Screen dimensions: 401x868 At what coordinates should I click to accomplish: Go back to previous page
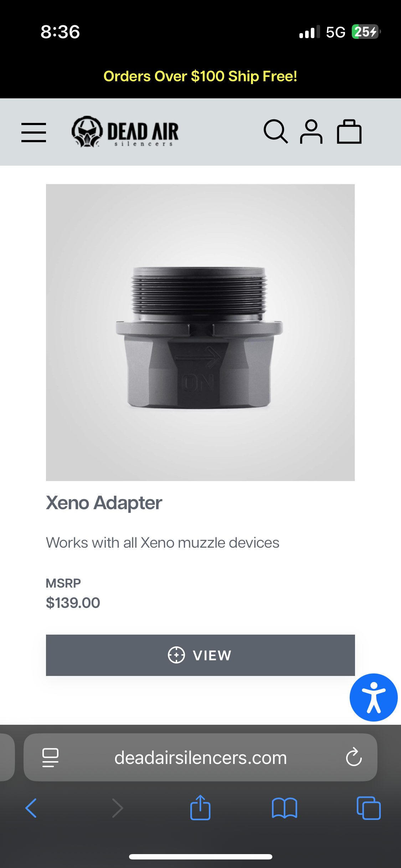point(31,808)
